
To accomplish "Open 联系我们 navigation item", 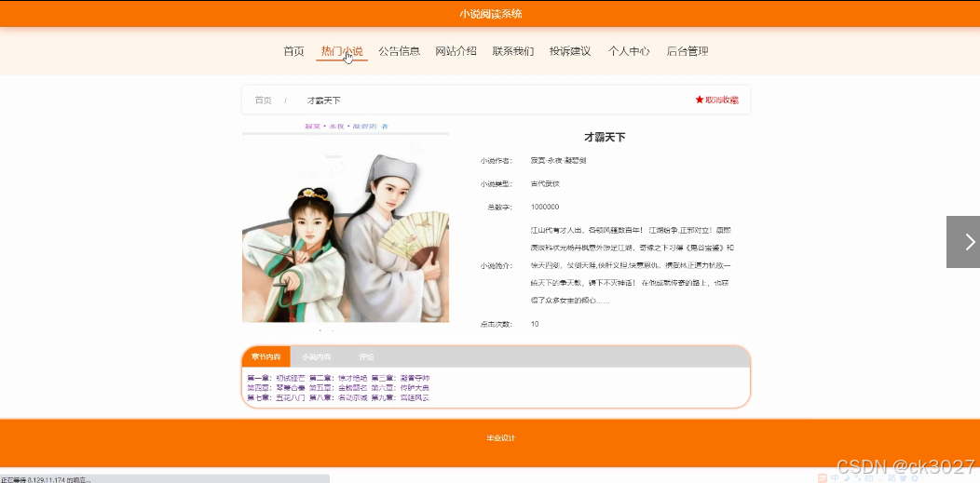I will [513, 51].
